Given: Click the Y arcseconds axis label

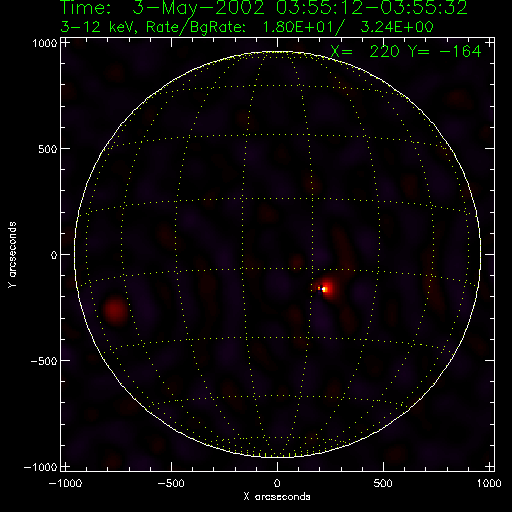Looking at the screenshot, I should [12, 254].
